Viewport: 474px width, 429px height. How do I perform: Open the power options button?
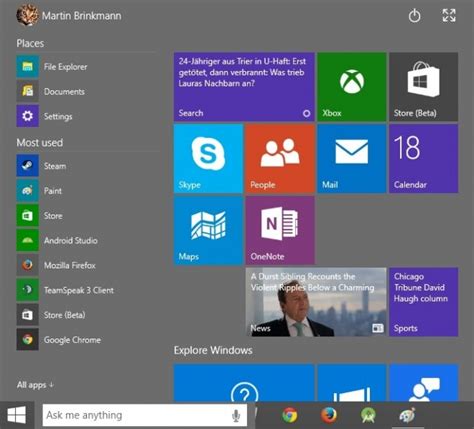[414, 16]
